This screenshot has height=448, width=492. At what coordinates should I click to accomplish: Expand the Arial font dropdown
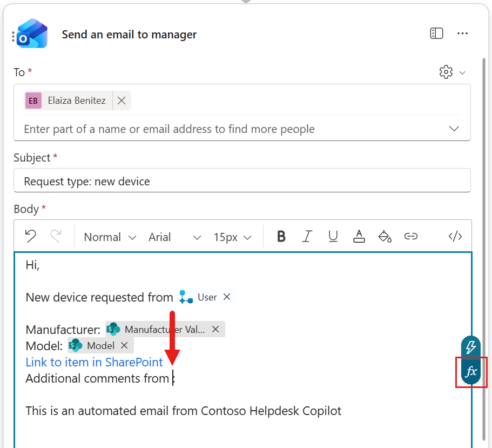click(174, 237)
